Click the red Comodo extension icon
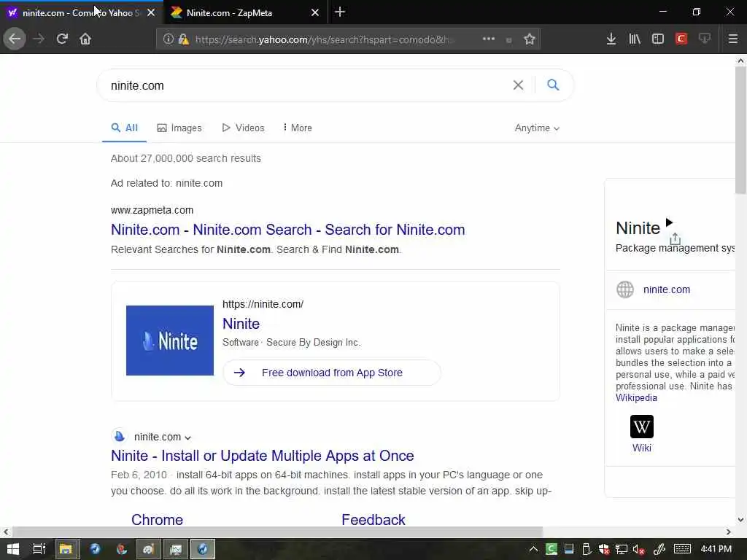Image resolution: width=747 pixels, height=560 pixels. tap(681, 39)
